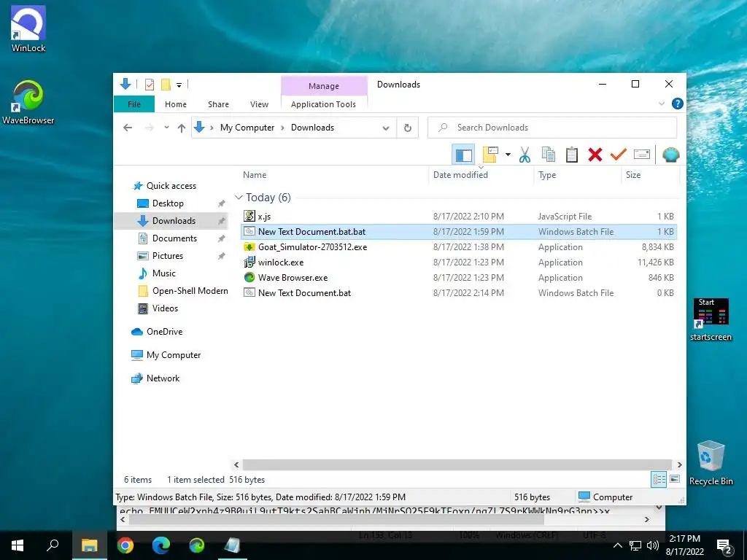Sort by Date modified column header
This screenshot has width=747, height=560.
point(461,175)
